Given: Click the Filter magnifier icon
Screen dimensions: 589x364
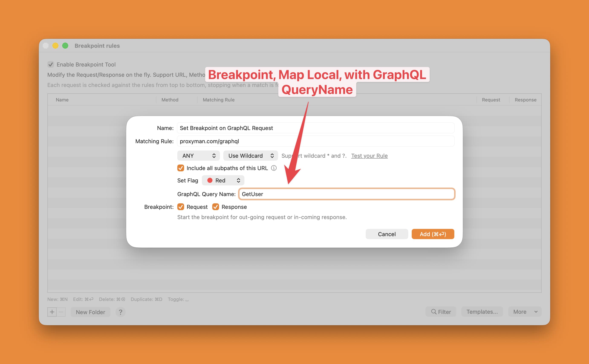Looking at the screenshot, I should point(433,312).
